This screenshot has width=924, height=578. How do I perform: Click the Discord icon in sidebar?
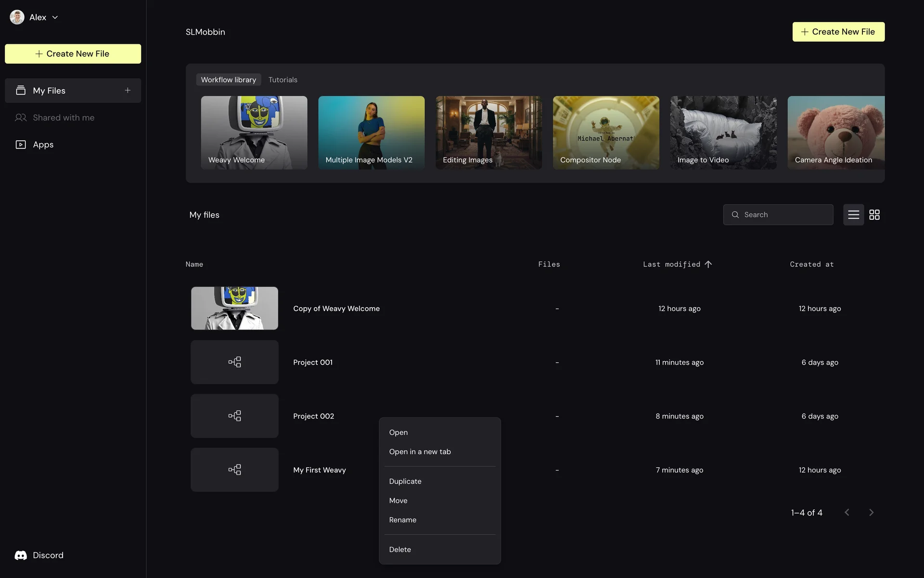pos(21,555)
